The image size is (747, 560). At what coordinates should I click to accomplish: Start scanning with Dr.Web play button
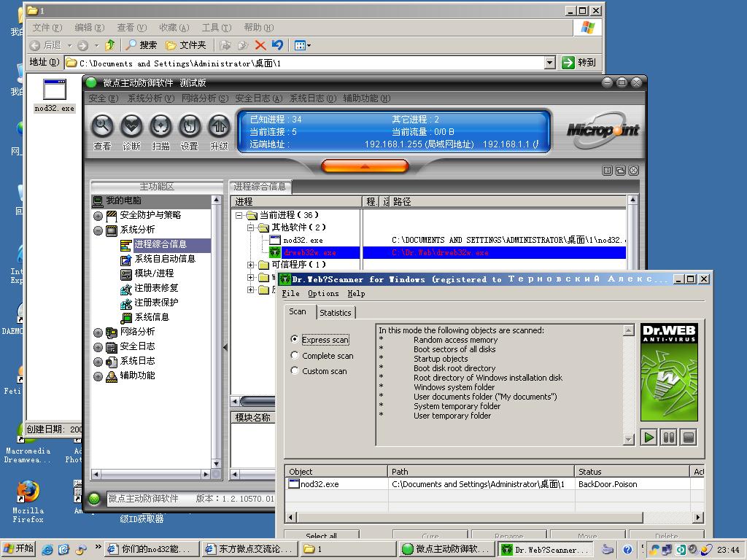click(649, 437)
